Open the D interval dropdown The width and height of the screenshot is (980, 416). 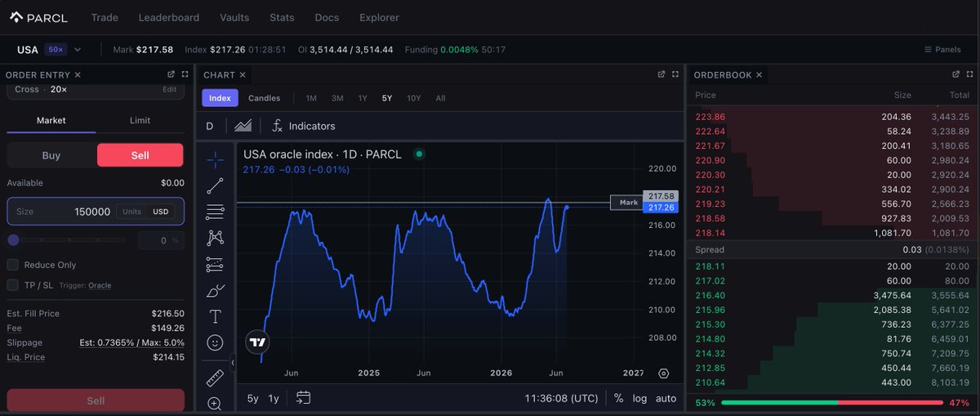[209, 126]
